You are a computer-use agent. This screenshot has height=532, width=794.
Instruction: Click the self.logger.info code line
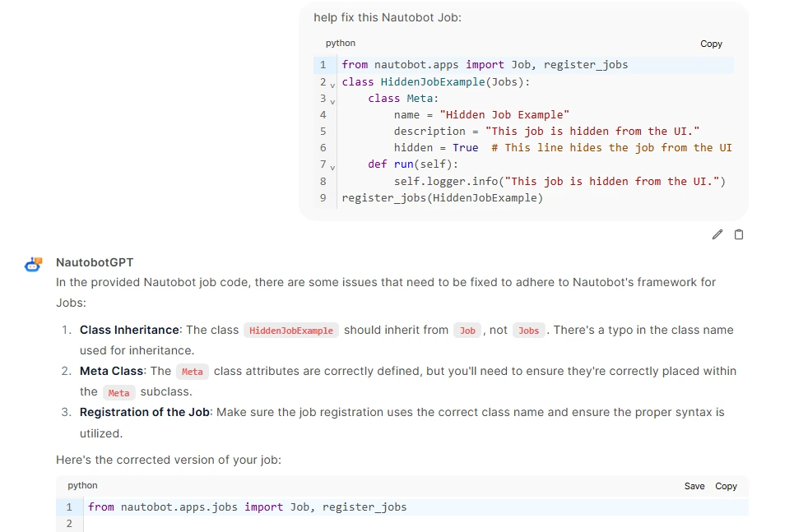point(560,181)
